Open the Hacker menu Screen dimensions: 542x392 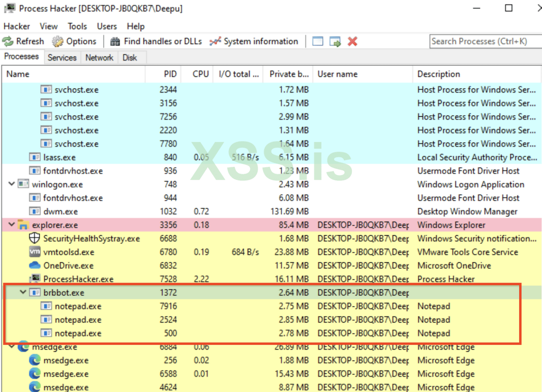pos(17,26)
